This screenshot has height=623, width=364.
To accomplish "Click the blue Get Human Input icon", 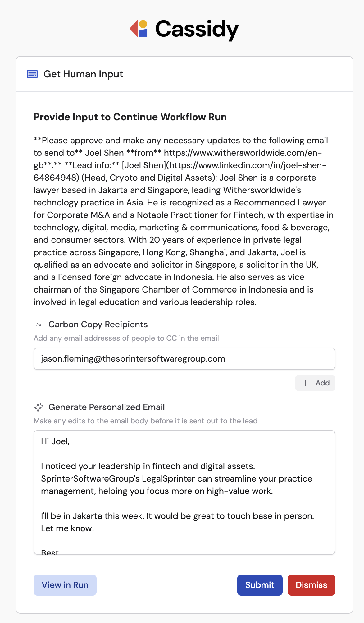I will (32, 74).
